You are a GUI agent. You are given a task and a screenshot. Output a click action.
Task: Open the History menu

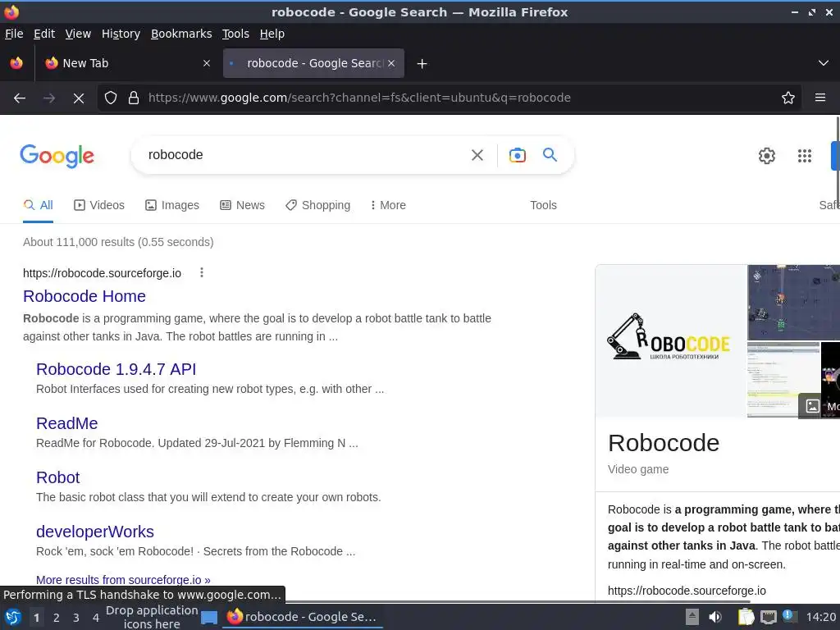121,34
